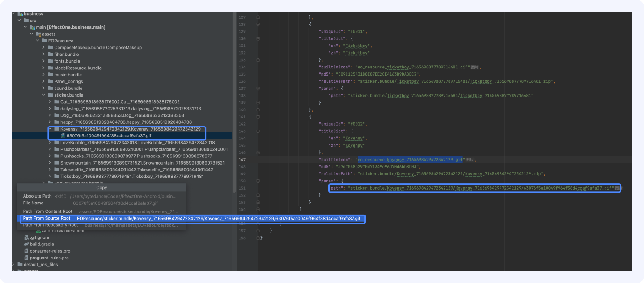Click the build.gradle file icon

[26, 244]
